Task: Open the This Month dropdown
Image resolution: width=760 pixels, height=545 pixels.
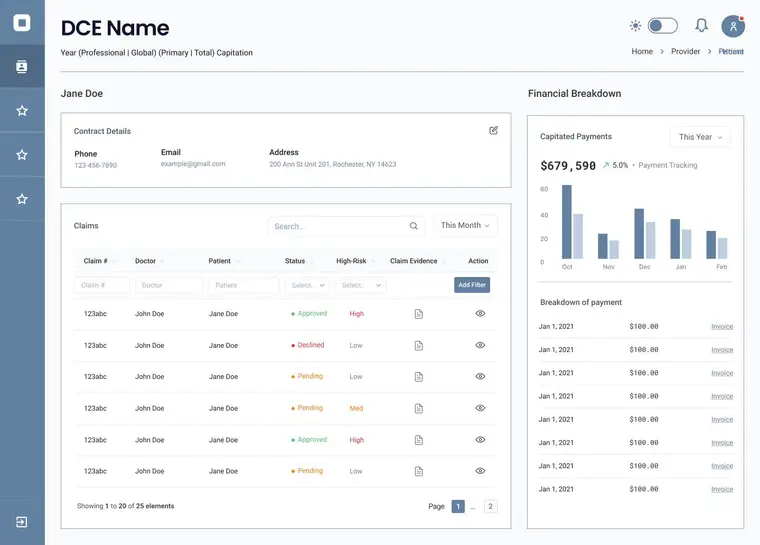Action: [465, 226]
